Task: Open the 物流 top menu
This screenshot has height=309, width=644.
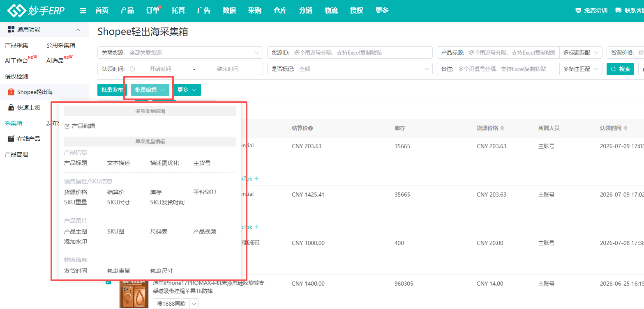Action: [x=331, y=11]
